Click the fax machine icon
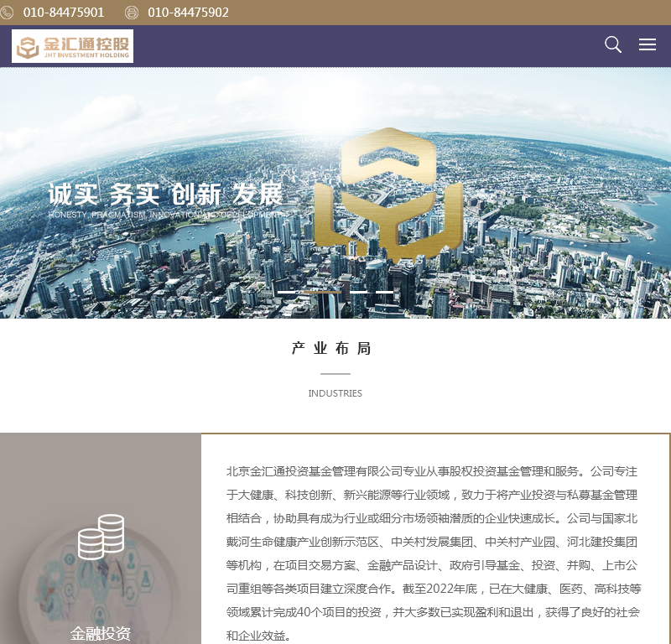 point(132,13)
